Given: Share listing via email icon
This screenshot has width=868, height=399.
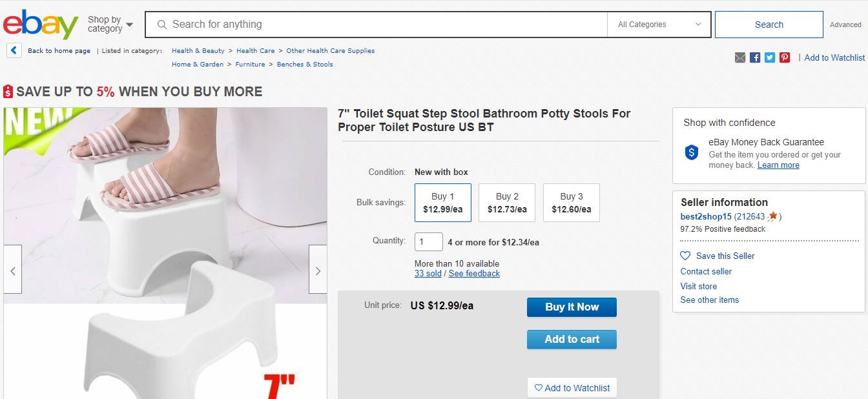Looking at the screenshot, I should tap(740, 57).
